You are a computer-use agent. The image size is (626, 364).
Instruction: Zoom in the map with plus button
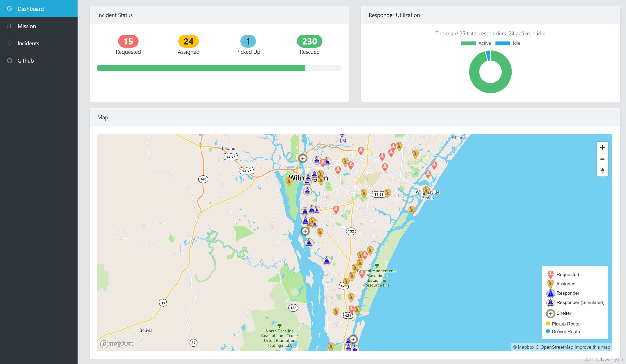coord(602,147)
